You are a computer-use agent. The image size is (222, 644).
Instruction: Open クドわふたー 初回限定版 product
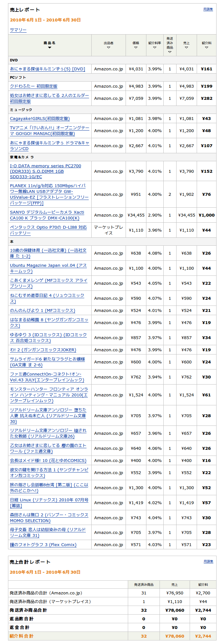(34, 86)
